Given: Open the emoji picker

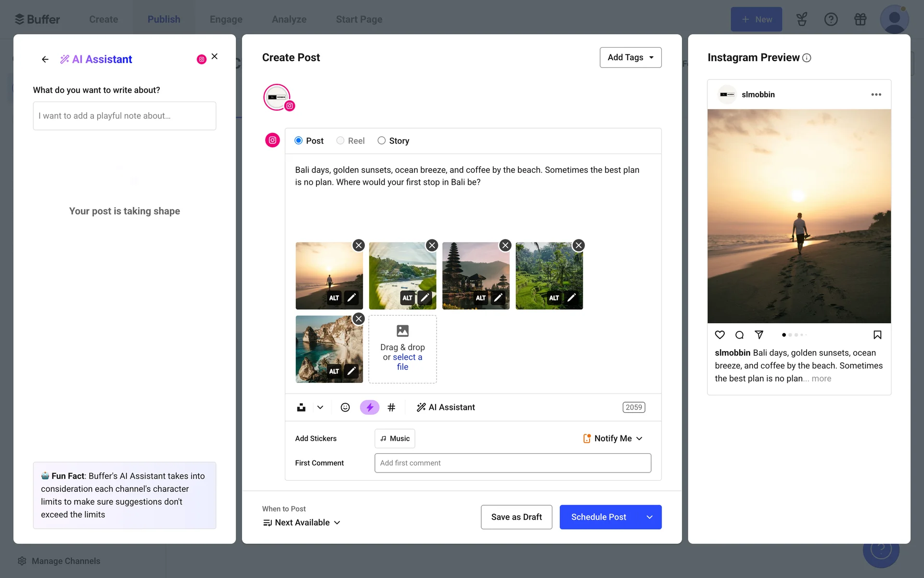Looking at the screenshot, I should pos(345,407).
